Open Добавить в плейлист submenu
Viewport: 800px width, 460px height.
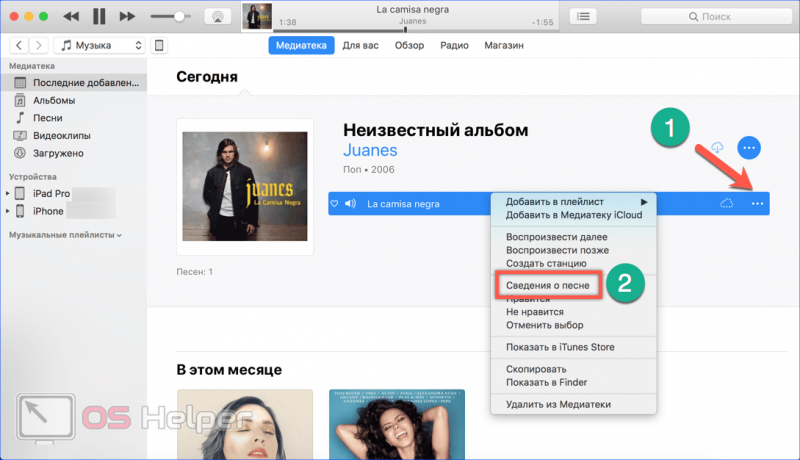(573, 202)
